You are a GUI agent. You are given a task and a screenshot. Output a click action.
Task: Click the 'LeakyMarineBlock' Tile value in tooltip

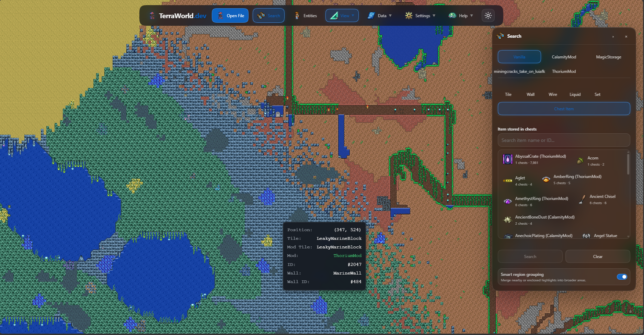click(x=339, y=238)
